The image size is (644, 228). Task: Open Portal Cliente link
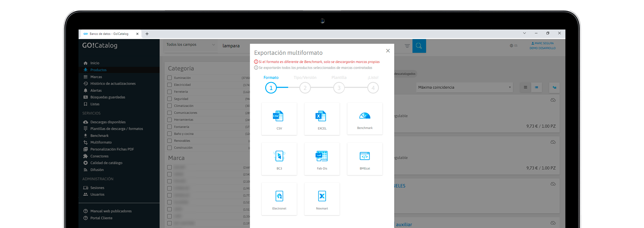(101, 218)
